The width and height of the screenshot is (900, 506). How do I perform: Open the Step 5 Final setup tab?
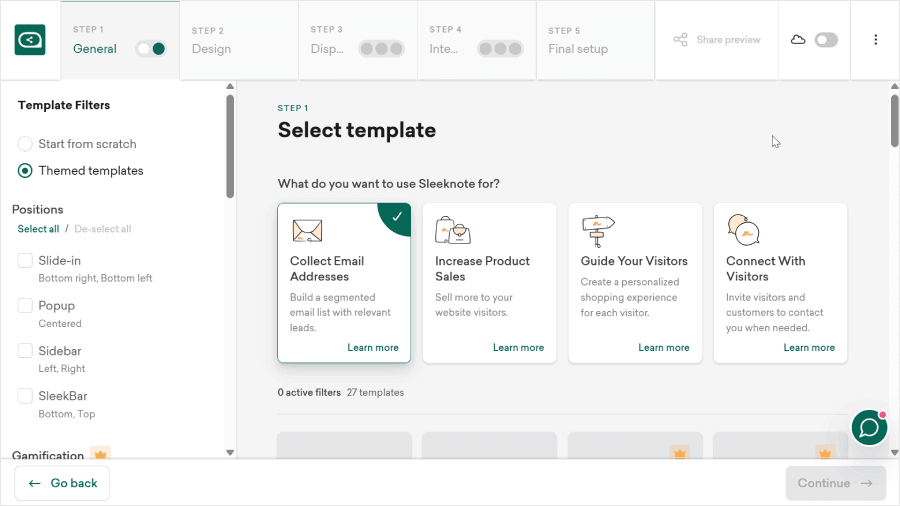pos(595,40)
